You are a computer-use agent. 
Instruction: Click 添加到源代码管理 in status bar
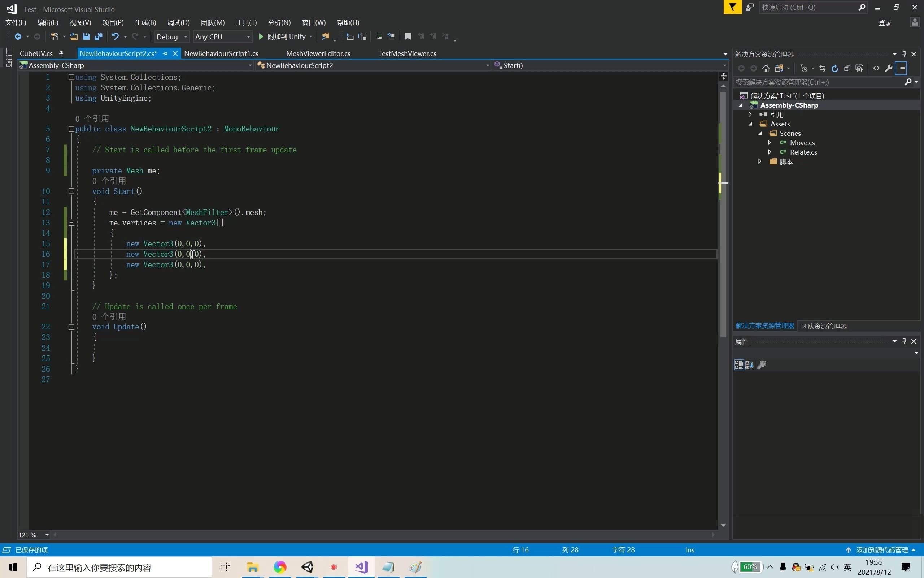click(x=881, y=550)
